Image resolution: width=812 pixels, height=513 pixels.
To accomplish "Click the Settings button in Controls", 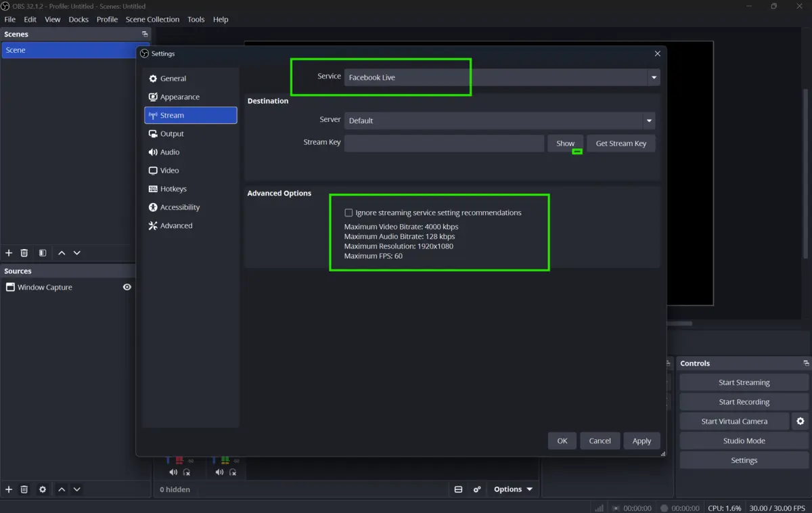I will coord(744,460).
